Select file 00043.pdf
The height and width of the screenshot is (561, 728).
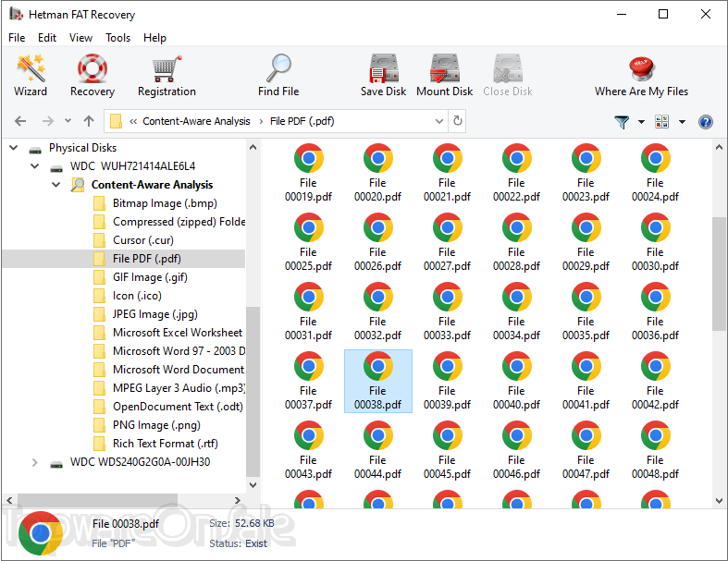[308, 450]
